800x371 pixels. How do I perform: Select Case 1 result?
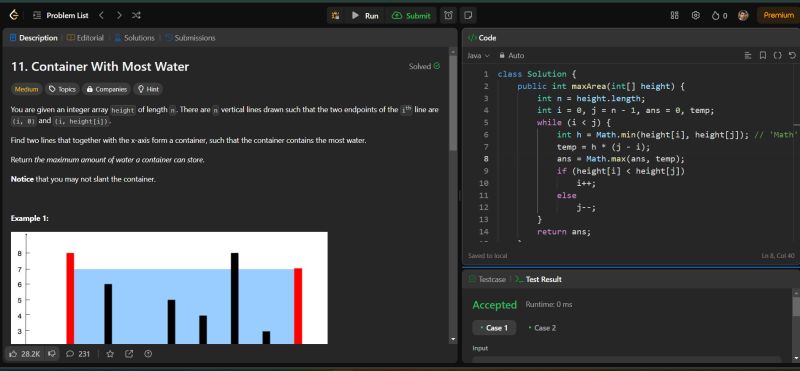pos(494,328)
